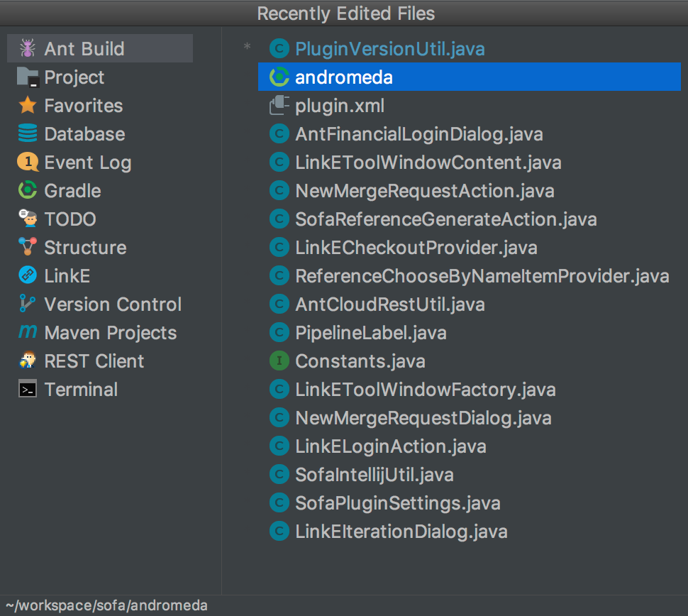Open Constants.java
688x616 pixels.
pyautogui.click(x=470, y=361)
